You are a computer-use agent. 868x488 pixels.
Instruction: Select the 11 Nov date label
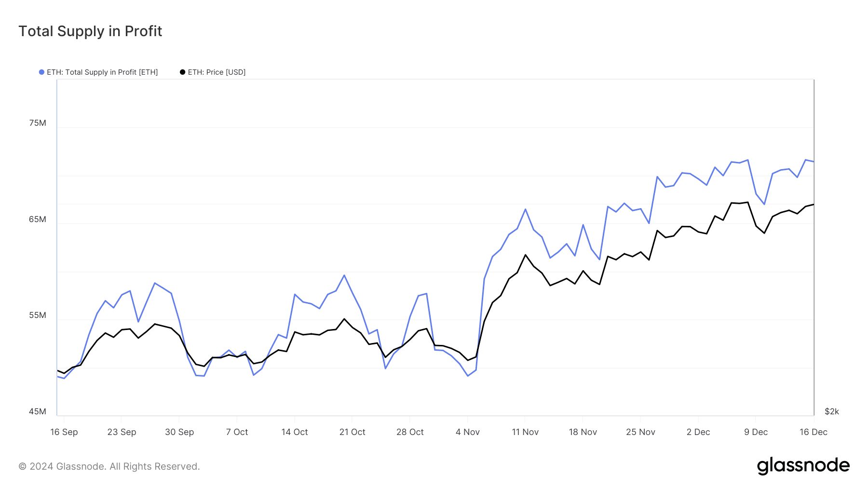(x=525, y=432)
